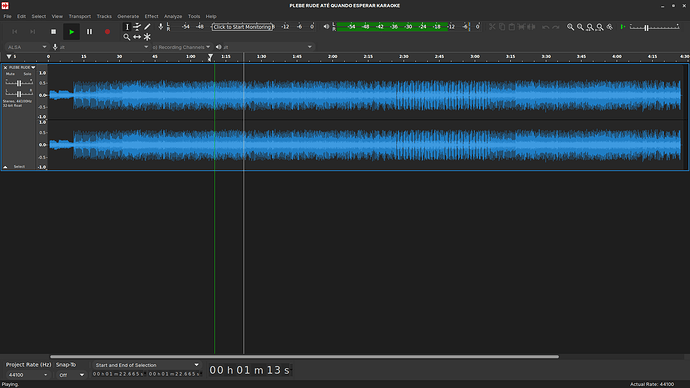Expand the Recording Channels dropdown

[x=181, y=47]
